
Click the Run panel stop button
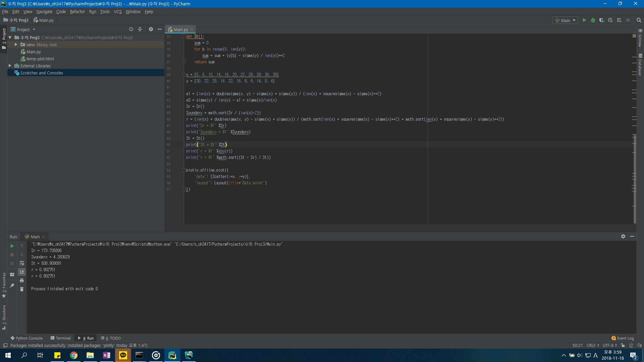coord(12,255)
